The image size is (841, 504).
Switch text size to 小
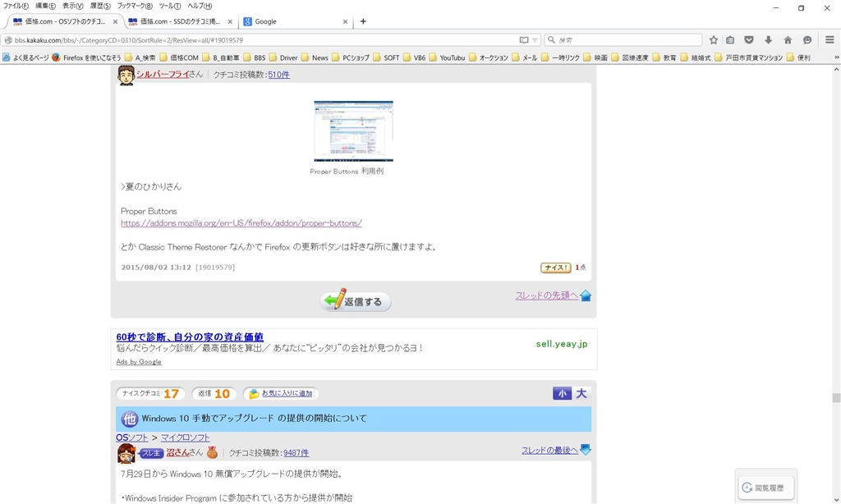(x=562, y=393)
